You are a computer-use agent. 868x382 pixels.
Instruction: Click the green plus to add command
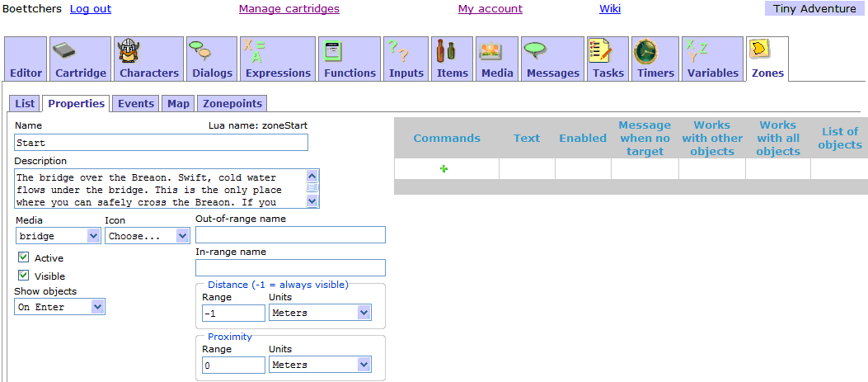[x=444, y=169]
